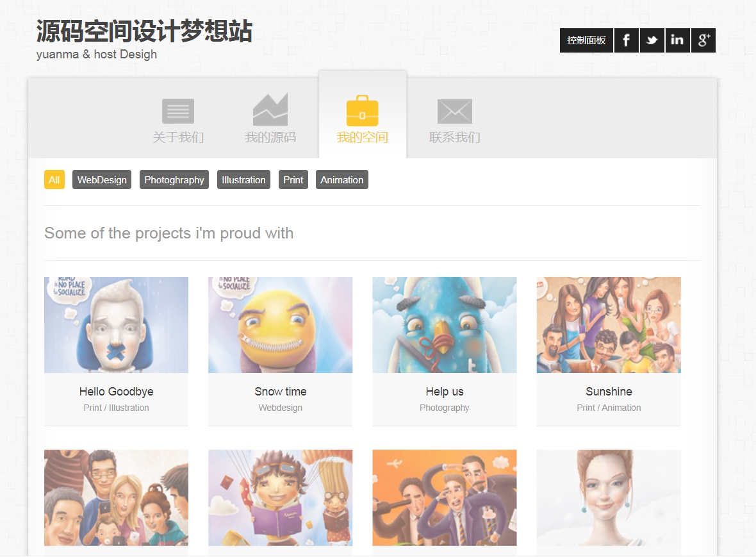This screenshot has height=557, width=756.
Task: Click the Sunshine title
Action: (x=609, y=392)
